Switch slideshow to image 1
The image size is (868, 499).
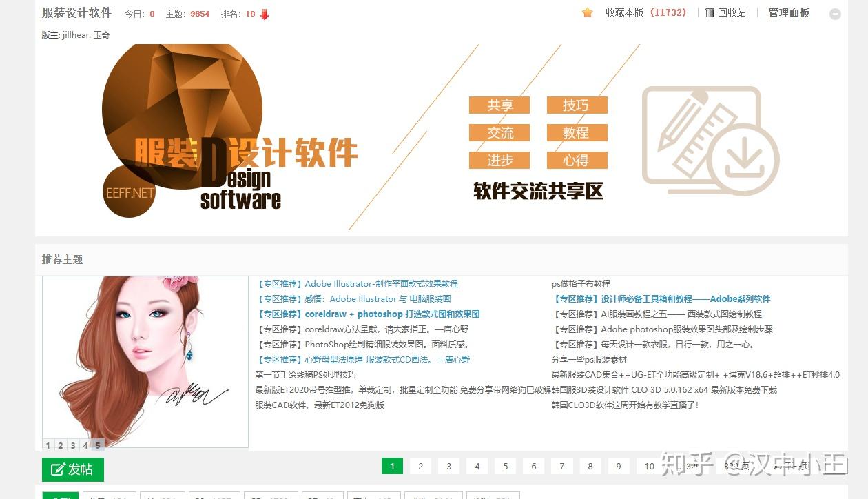point(48,445)
